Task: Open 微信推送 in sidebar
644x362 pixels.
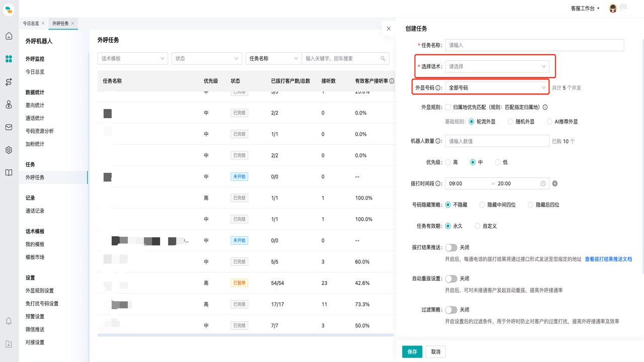Action: click(35, 330)
